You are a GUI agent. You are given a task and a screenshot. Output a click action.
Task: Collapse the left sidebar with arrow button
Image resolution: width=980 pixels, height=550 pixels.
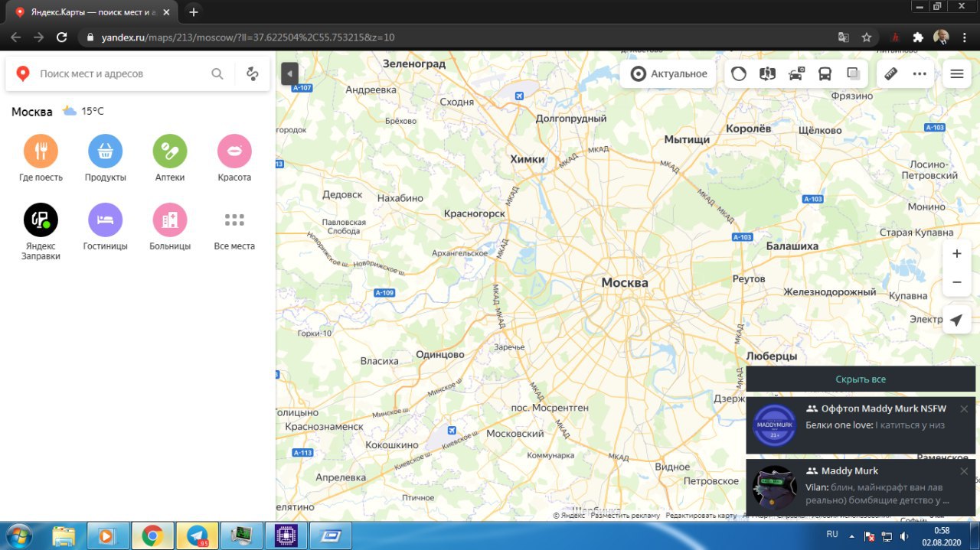[x=289, y=74]
